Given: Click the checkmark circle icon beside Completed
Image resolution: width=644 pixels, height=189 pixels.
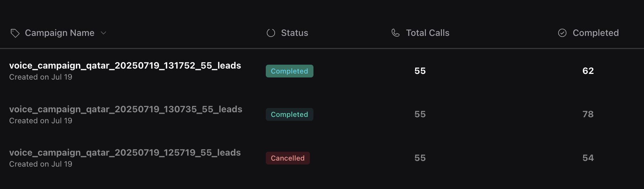Looking at the screenshot, I should tap(562, 33).
